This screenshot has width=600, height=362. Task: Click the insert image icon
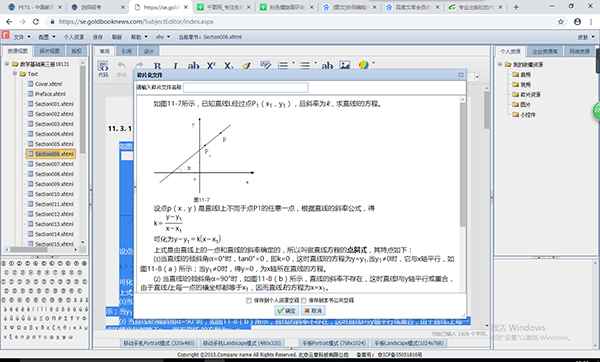tap(345, 65)
